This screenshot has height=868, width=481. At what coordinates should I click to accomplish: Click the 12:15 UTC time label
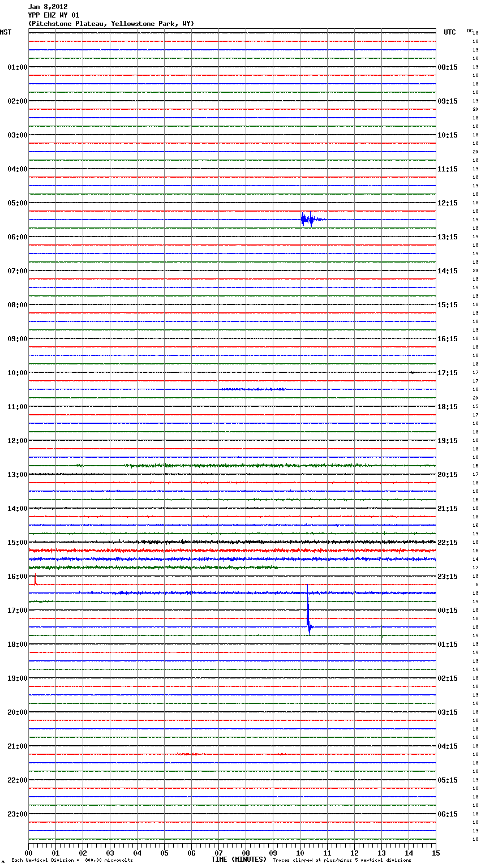(448, 203)
